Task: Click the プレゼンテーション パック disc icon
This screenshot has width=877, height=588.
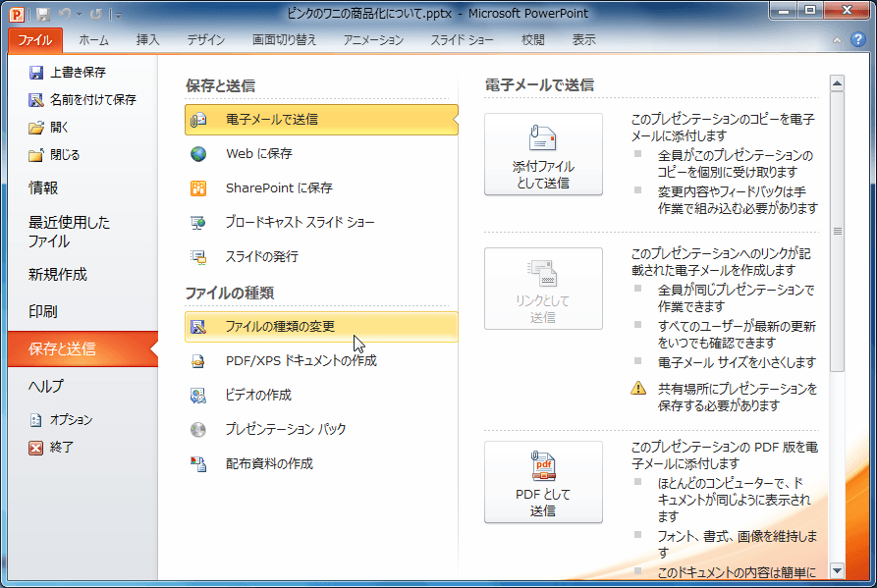Action: (x=198, y=429)
